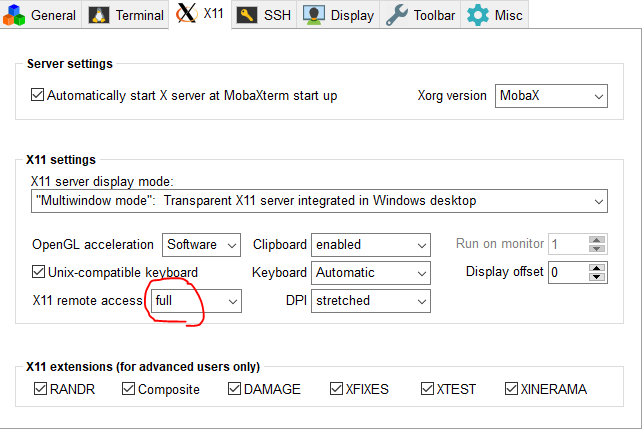Open the Clipboard enabled dropdown
Screen dimensions: 644x434
pyautogui.click(x=371, y=245)
